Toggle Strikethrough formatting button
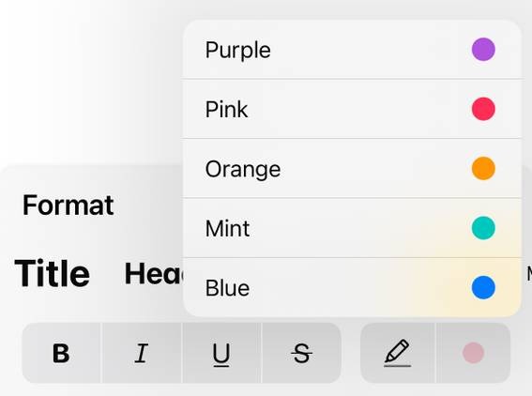532x396 pixels. (x=301, y=353)
